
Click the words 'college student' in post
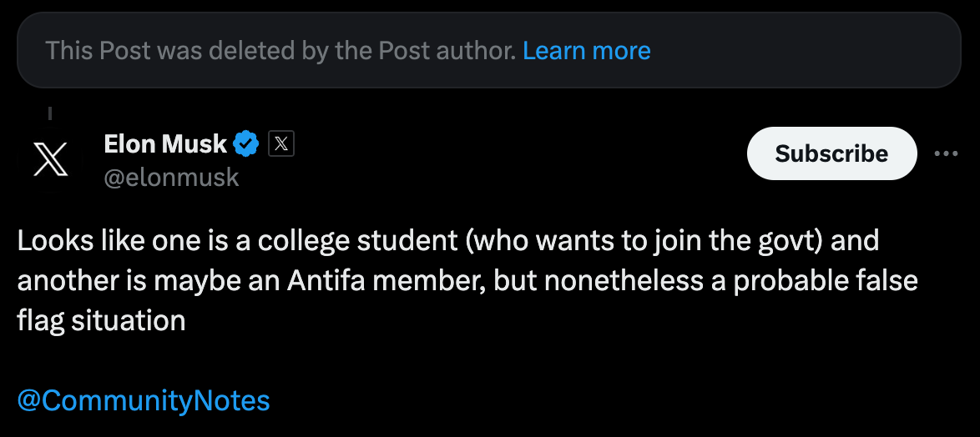357,241
